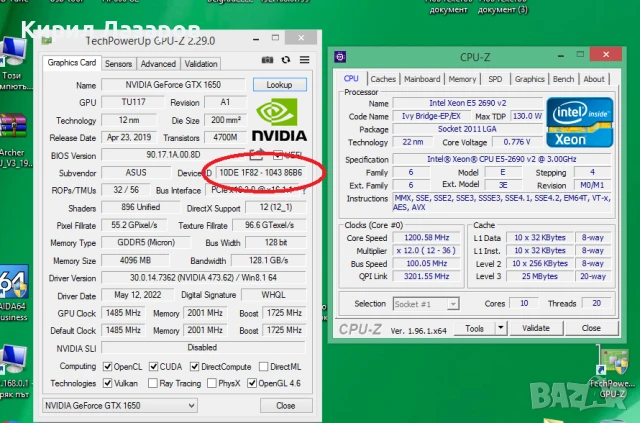Switch to the Sensors tab
640x423 pixels.
[118, 64]
